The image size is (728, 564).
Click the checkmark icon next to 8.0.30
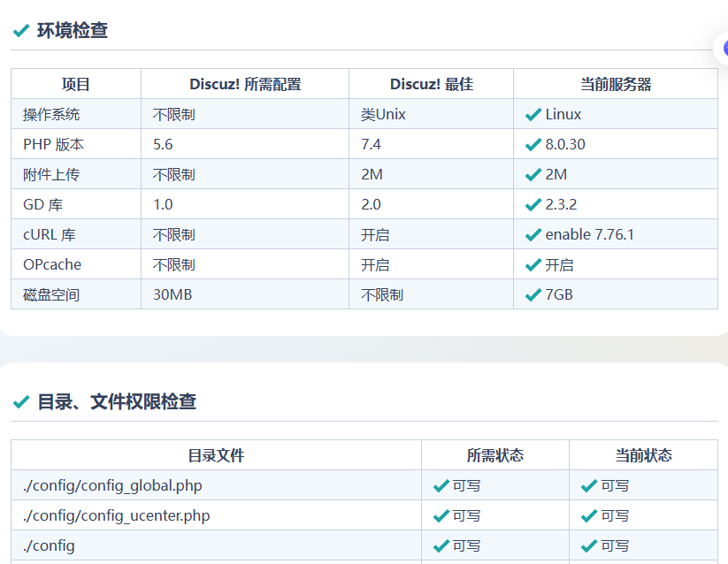(533, 144)
